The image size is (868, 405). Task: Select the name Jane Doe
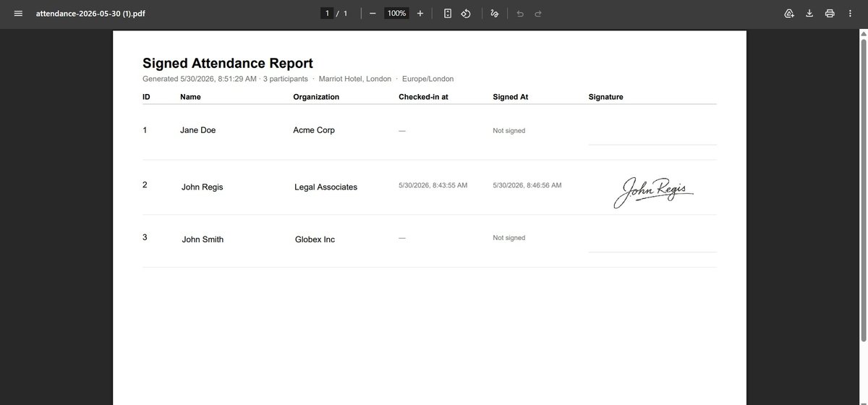coord(198,130)
